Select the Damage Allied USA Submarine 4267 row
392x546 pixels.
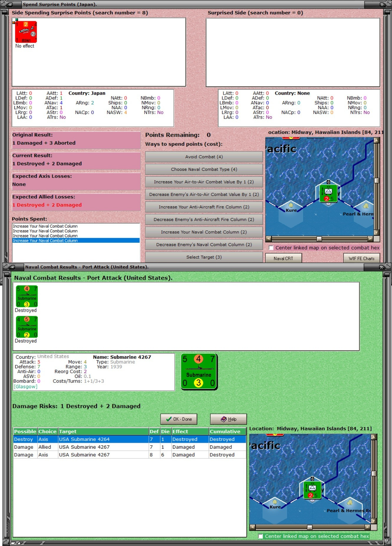(130, 447)
